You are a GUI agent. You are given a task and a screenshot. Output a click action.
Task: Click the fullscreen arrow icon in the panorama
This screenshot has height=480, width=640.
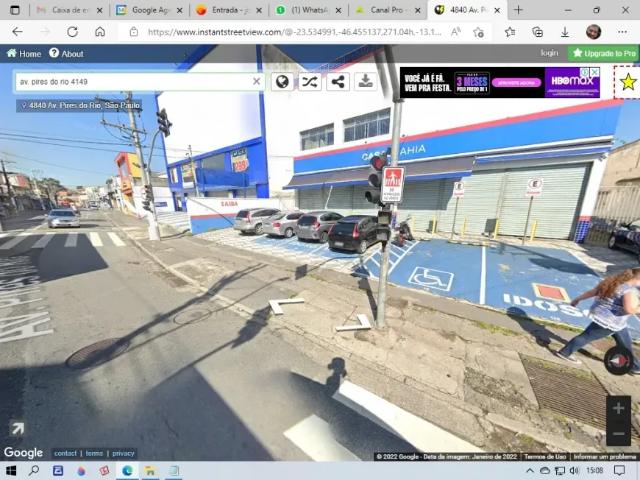(18, 428)
